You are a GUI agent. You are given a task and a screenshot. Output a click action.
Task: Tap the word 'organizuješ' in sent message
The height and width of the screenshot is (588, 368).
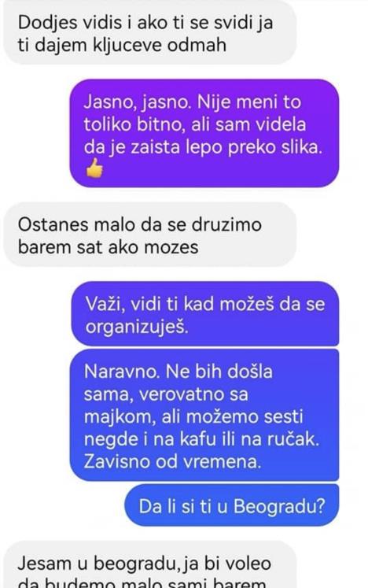click(x=137, y=327)
